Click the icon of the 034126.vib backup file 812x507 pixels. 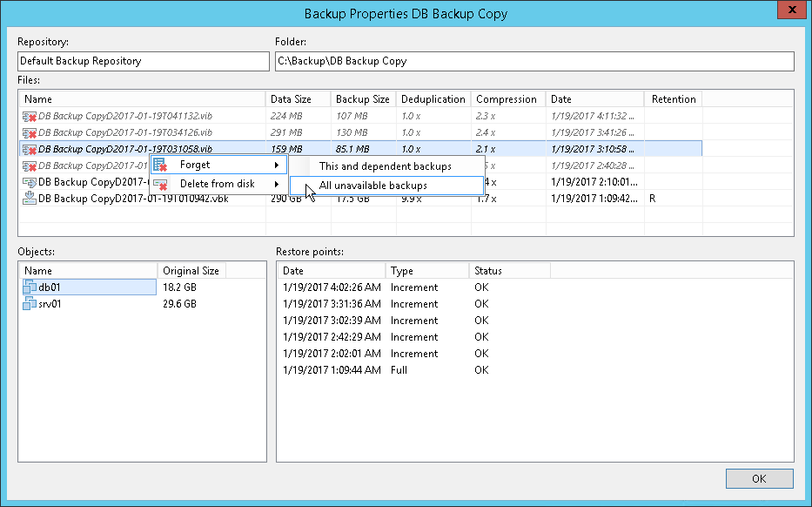click(x=30, y=132)
